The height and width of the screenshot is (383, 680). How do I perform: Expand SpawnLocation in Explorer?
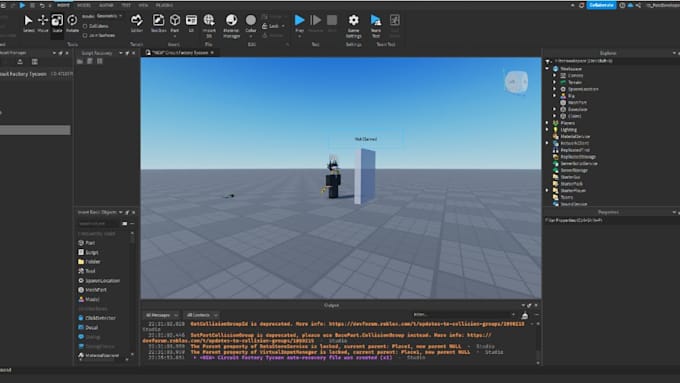[x=555, y=89]
